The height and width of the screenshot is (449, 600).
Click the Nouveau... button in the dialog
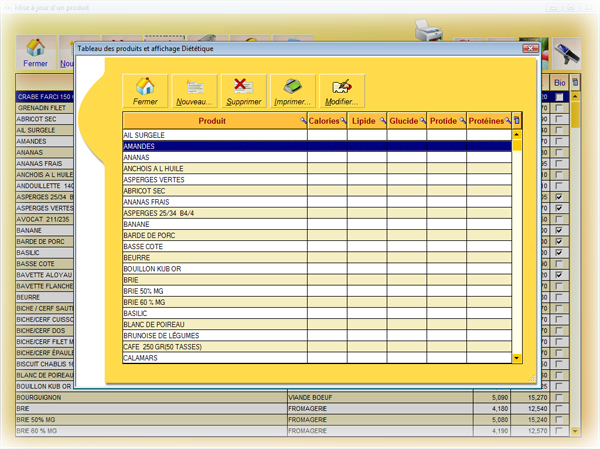pyautogui.click(x=194, y=91)
